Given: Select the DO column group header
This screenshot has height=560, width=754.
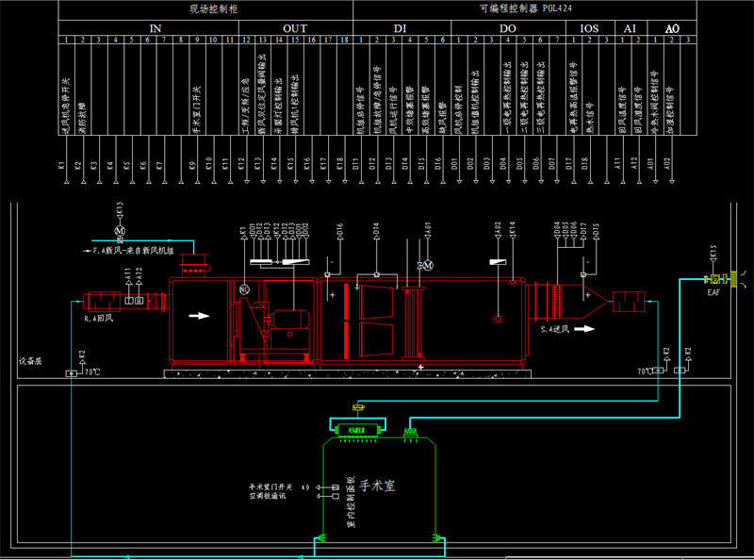Looking at the screenshot, I should [x=507, y=28].
